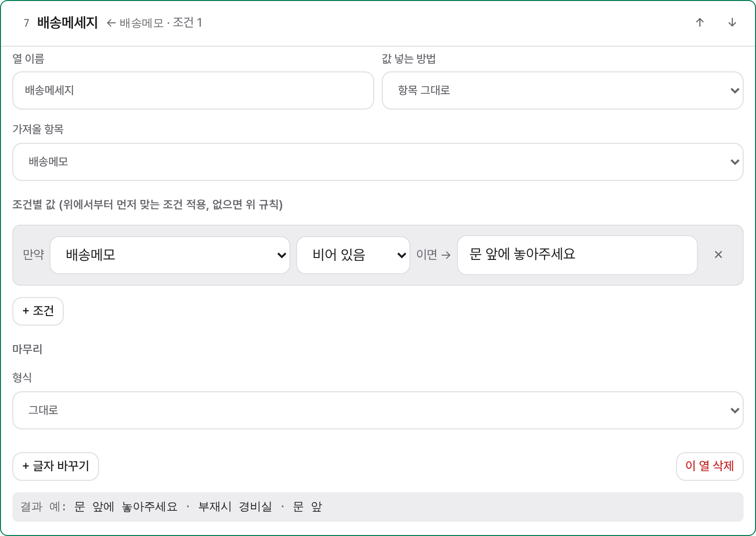Click the 열 이름 input field
756x536 pixels.
193,90
